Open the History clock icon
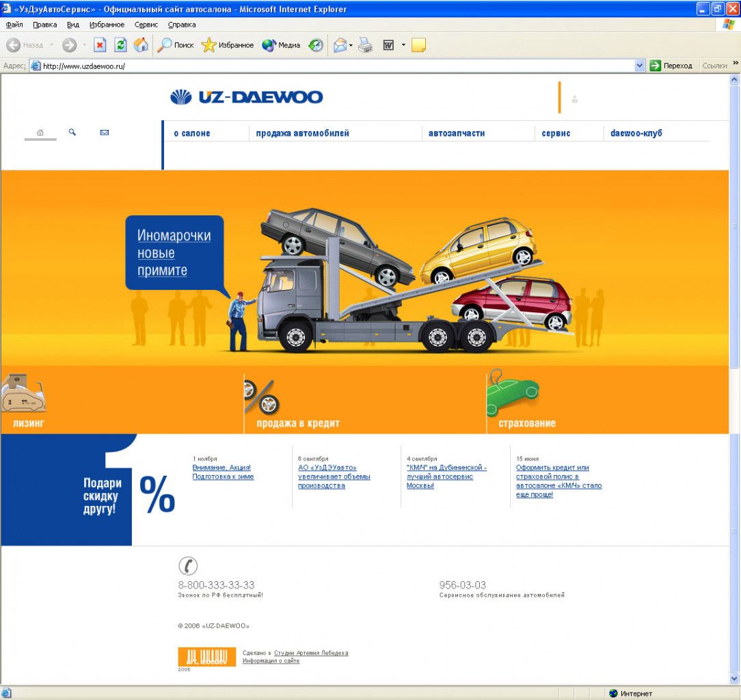Screen dimensions: 741x700 [316, 45]
